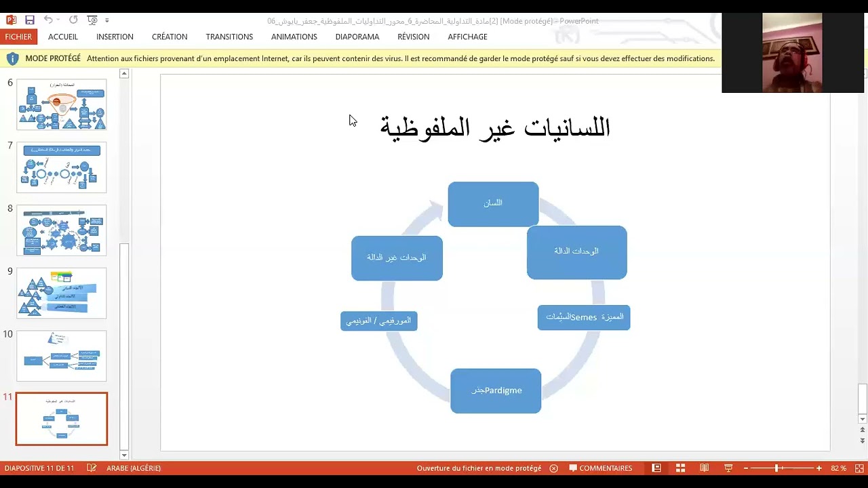Go to next slide double-arrow button
The height and width of the screenshot is (488, 868).
click(x=863, y=440)
